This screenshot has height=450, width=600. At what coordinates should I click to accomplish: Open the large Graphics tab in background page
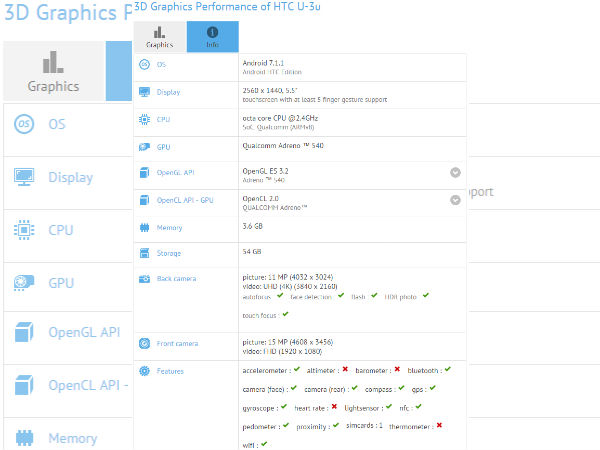[54, 71]
